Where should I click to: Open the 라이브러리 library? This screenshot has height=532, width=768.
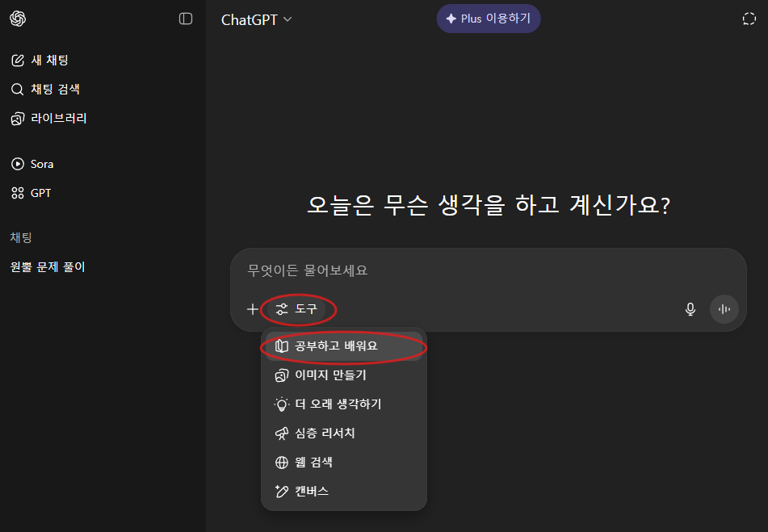48,119
